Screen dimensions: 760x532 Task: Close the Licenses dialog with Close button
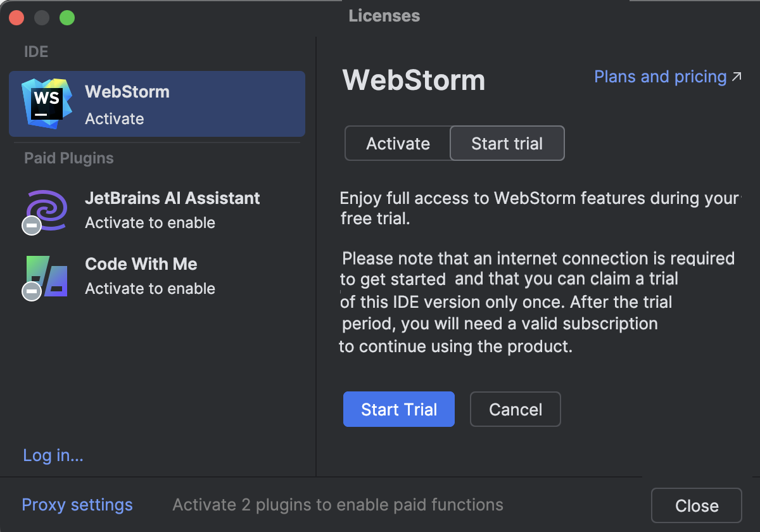click(696, 505)
